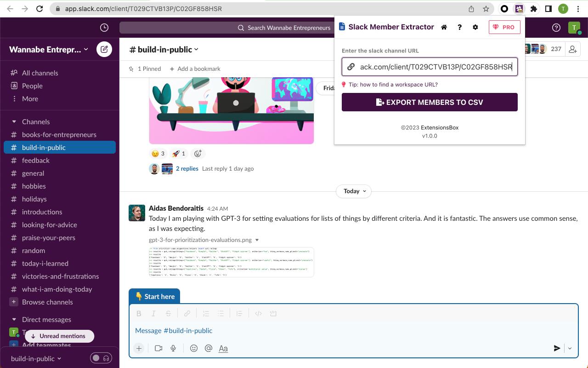Add a reaction to the illustration message
The image size is (588, 368).
(x=198, y=153)
